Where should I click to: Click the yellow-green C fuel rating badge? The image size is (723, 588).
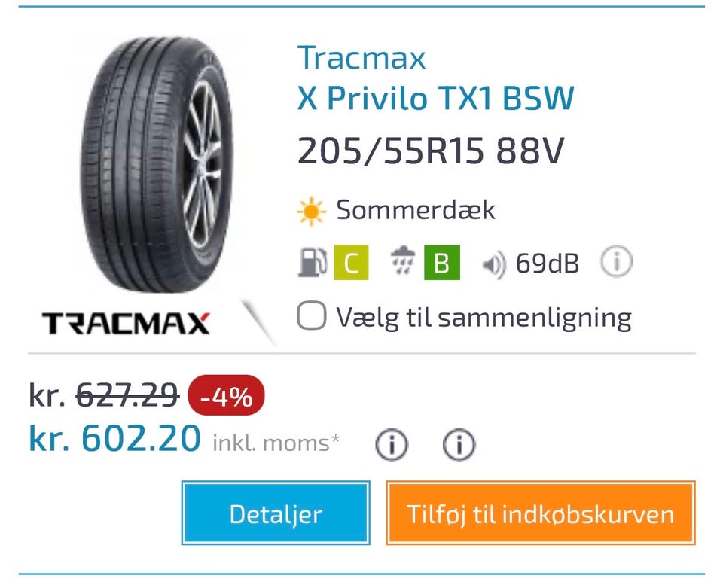pos(350,264)
